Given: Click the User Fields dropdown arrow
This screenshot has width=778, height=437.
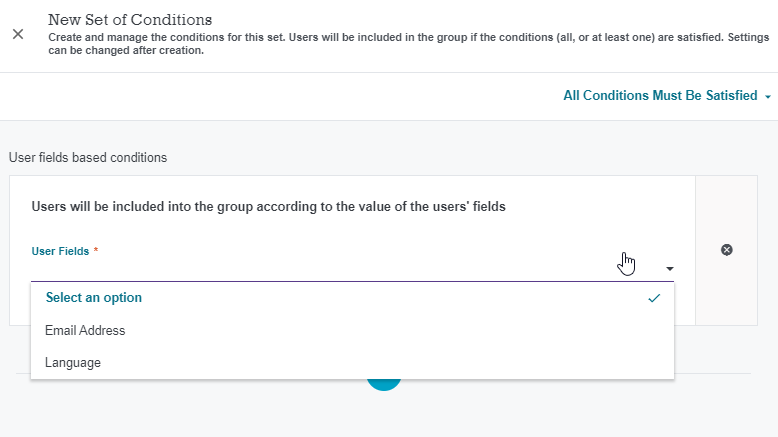Looking at the screenshot, I should tap(669, 269).
